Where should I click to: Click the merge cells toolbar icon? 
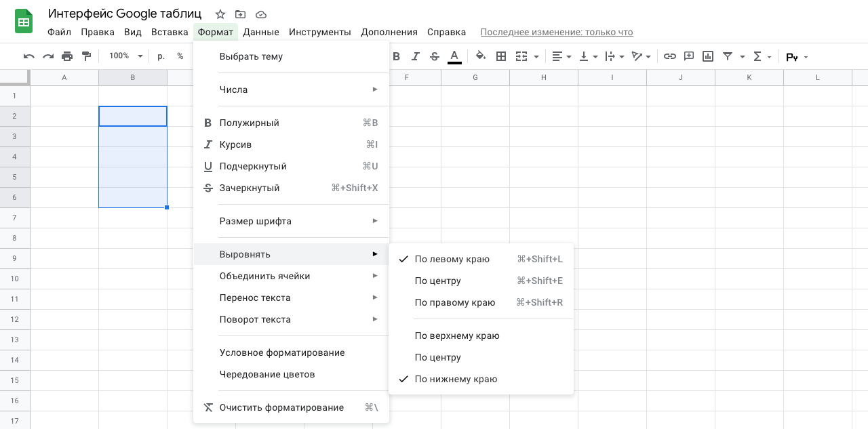tap(521, 56)
